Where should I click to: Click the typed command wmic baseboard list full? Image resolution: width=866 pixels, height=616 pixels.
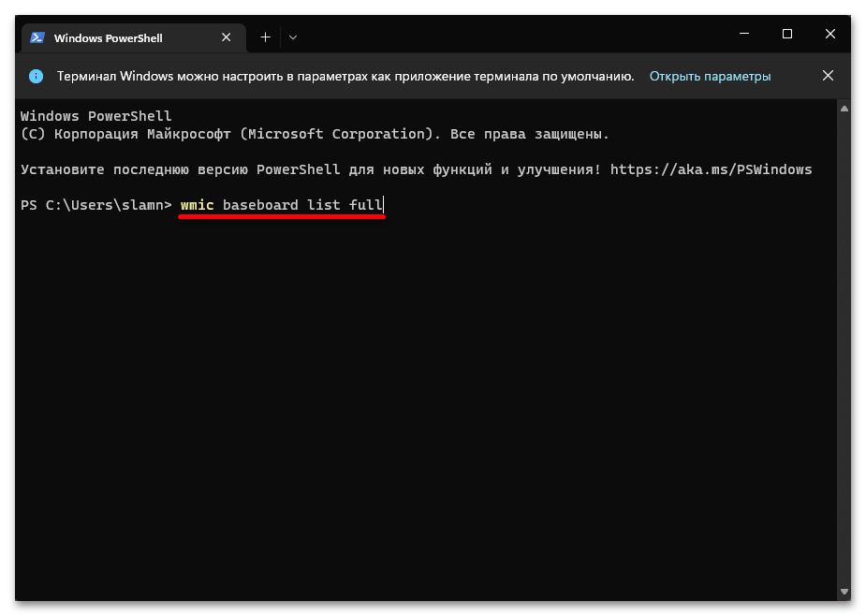click(281, 205)
